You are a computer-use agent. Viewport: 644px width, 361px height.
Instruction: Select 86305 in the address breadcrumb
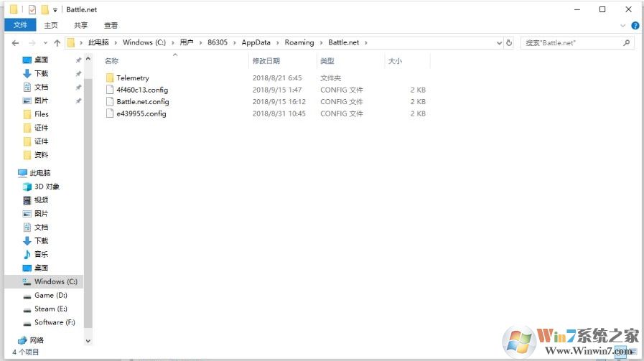(x=218, y=42)
